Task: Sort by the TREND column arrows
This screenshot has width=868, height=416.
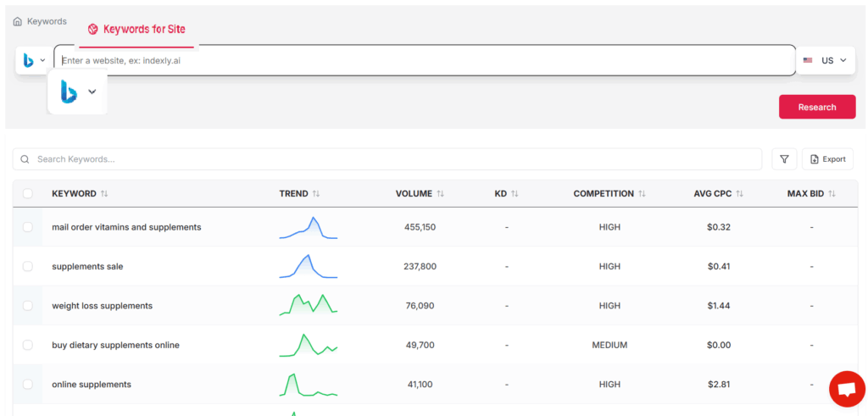Action: point(316,194)
